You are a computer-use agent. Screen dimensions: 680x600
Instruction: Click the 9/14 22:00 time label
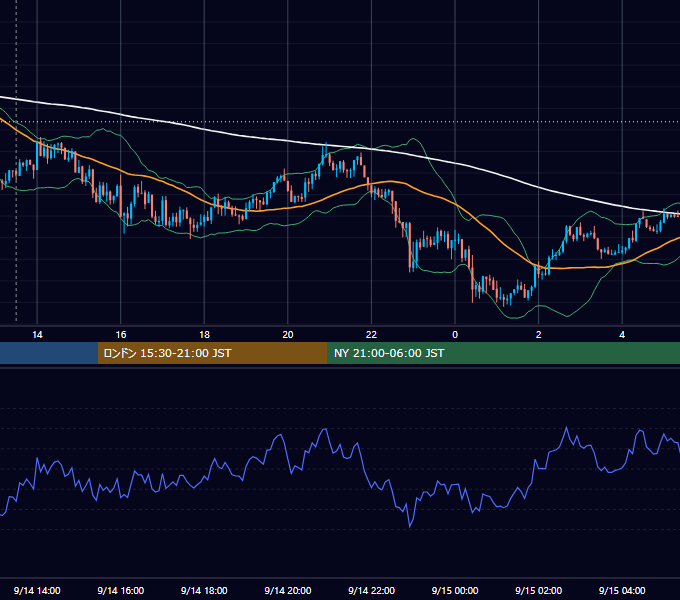click(371, 590)
